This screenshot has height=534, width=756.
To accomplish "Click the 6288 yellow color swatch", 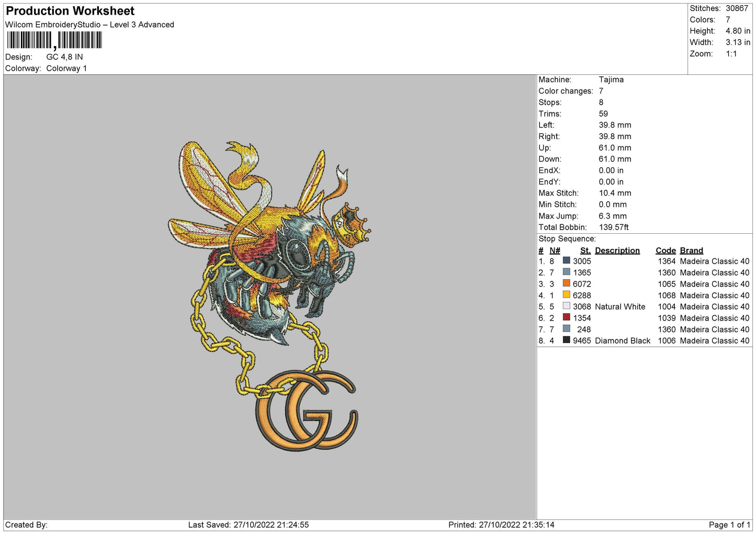I will pos(566,294).
